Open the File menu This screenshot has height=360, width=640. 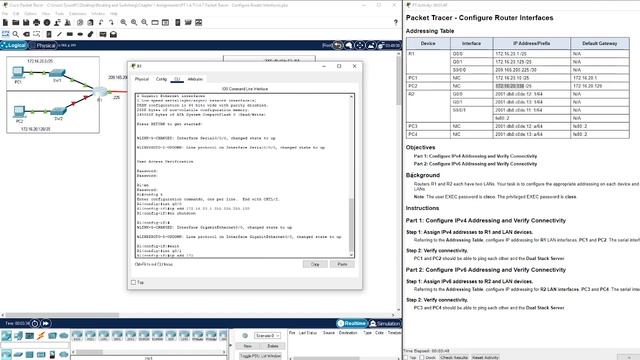click(x=5, y=13)
